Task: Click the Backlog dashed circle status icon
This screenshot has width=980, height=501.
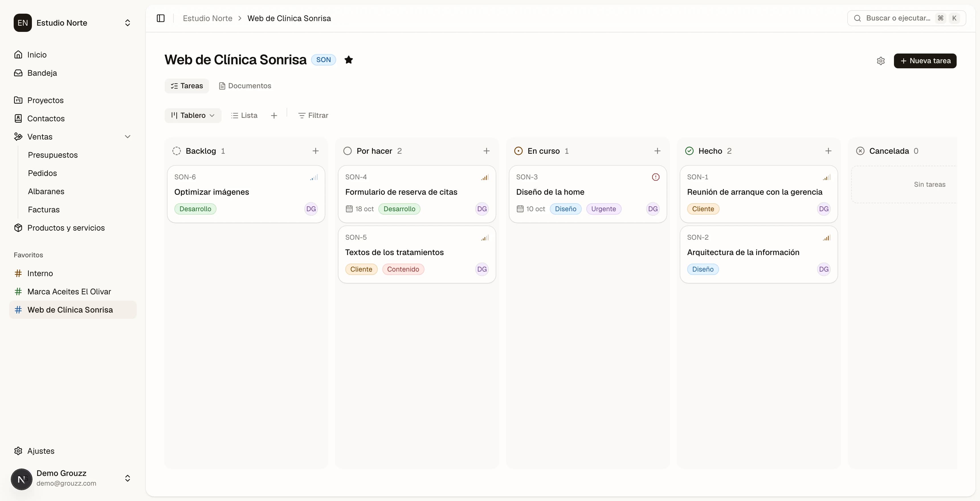Action: click(x=177, y=151)
